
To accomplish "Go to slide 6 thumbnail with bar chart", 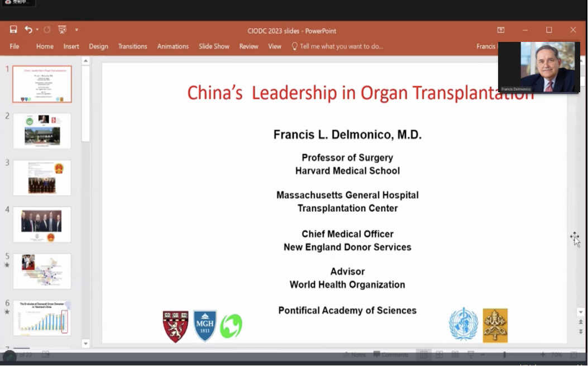I will (42, 318).
